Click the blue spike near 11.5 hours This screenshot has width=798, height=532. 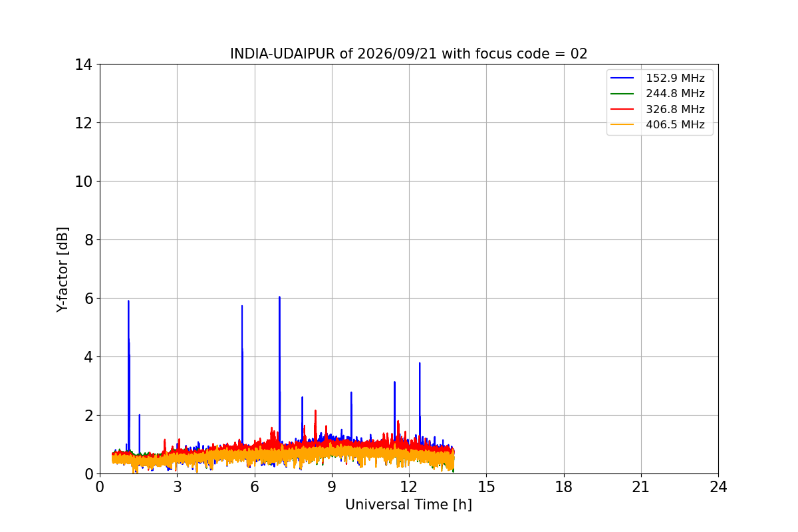pyautogui.click(x=394, y=382)
